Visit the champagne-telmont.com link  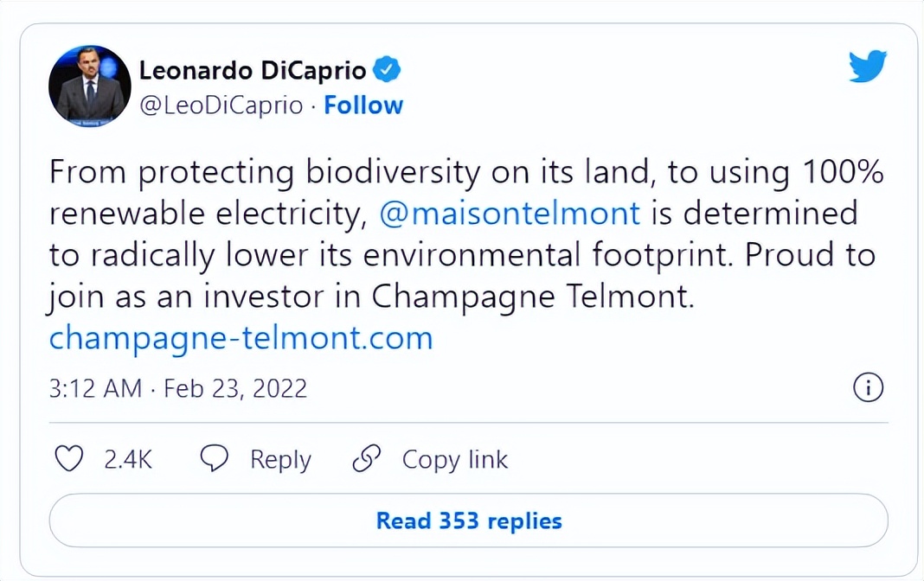click(x=241, y=337)
